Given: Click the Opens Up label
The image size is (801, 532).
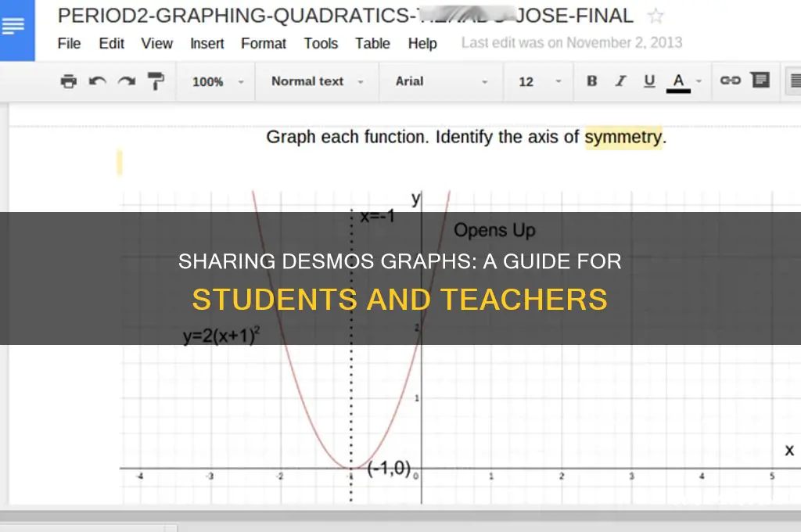Looking at the screenshot, I should coord(494,231).
